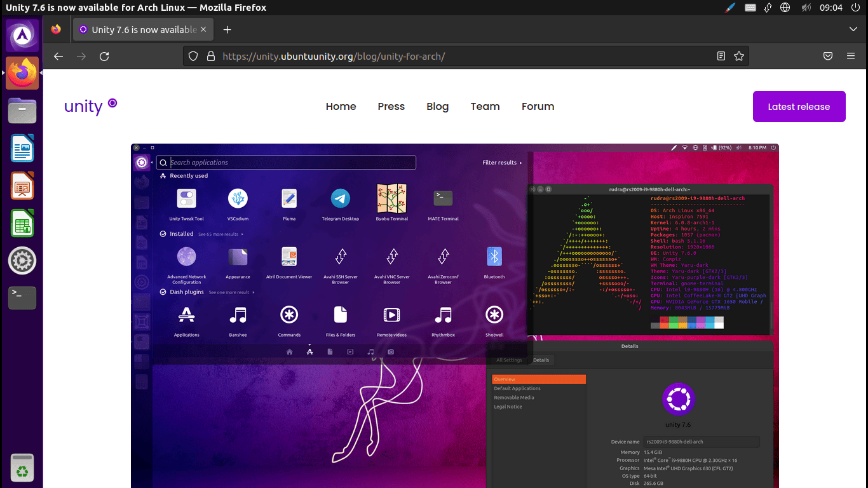This screenshot has height=488, width=868.
Task: Click Filter results in the dash screenshot
Action: pyautogui.click(x=502, y=163)
